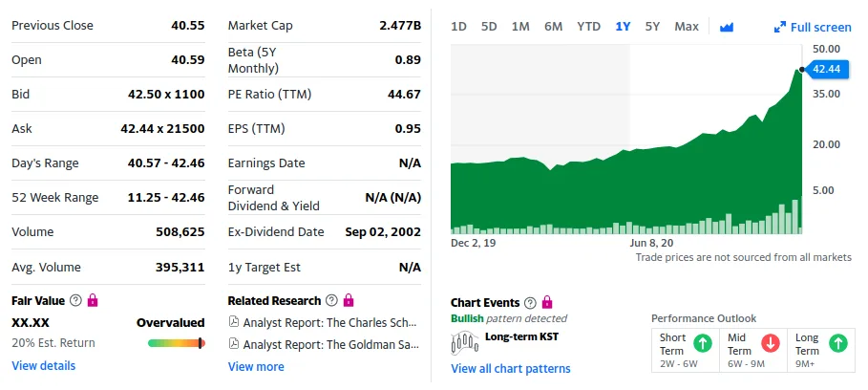
Task: Click PDF icon for Charles Schwab report
Action: point(234,322)
